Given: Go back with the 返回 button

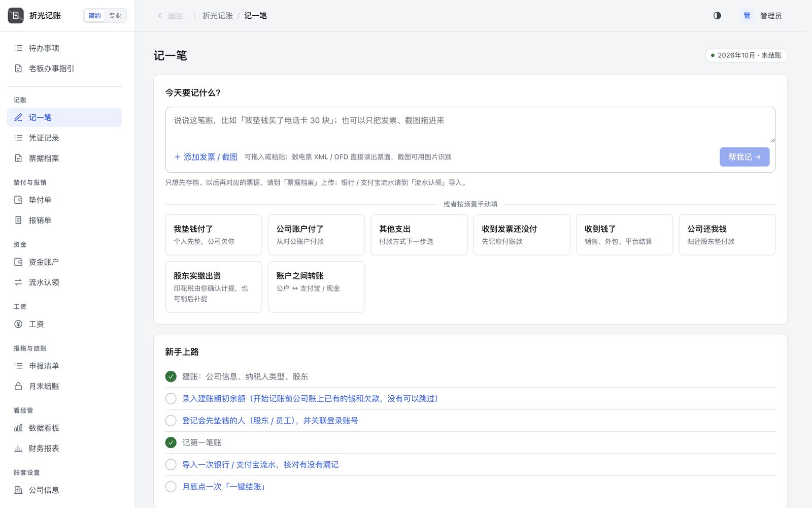Looking at the screenshot, I should click(x=170, y=16).
